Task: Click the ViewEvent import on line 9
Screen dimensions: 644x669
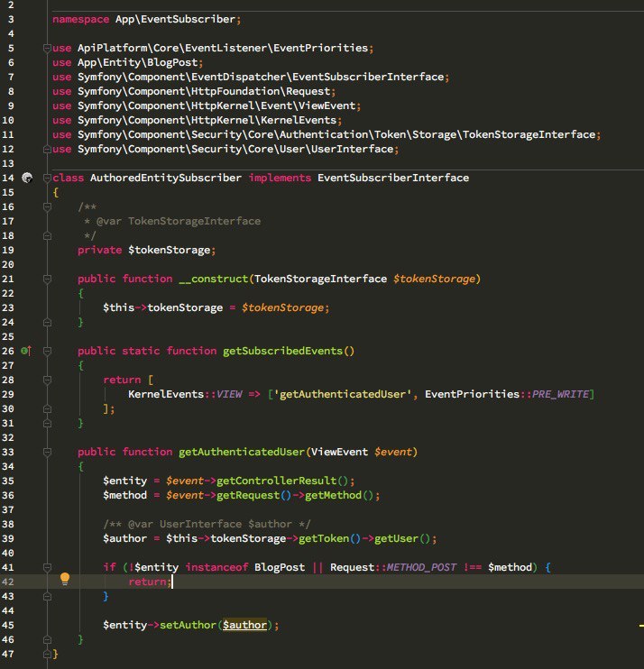Action: click(x=327, y=105)
